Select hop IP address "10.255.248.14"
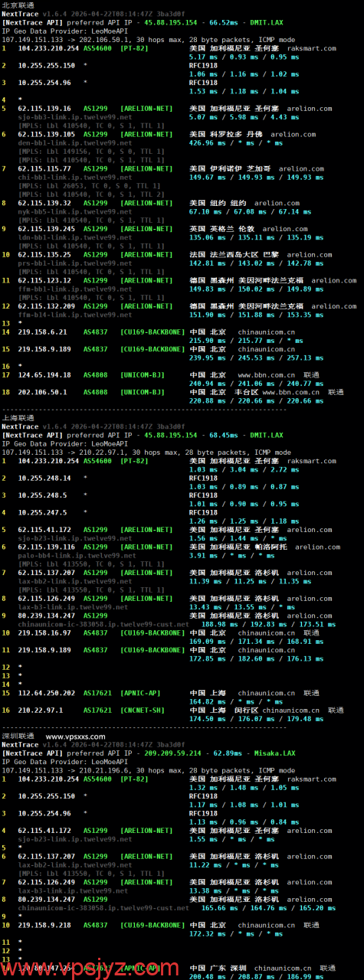The width and height of the screenshot is (364, 980). (x=44, y=478)
